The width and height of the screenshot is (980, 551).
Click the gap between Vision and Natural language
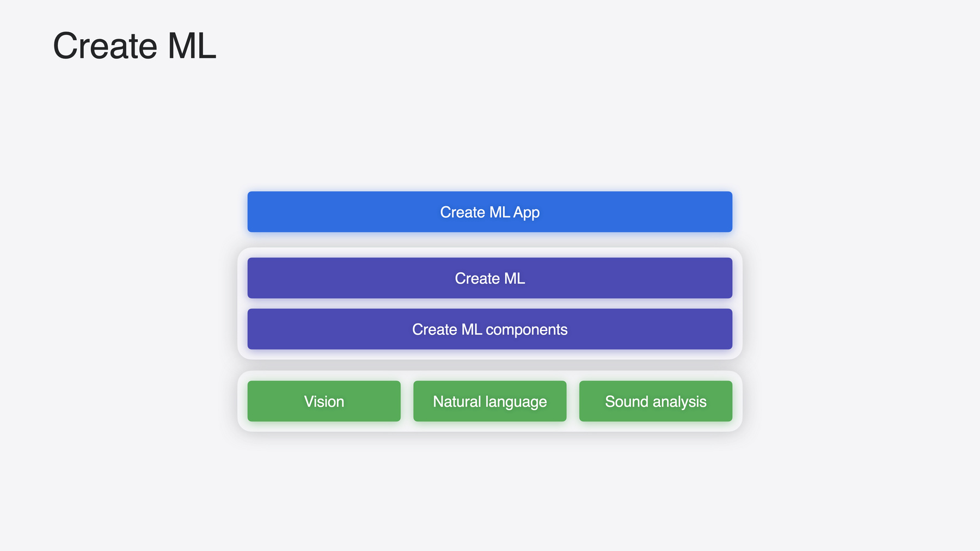407,401
